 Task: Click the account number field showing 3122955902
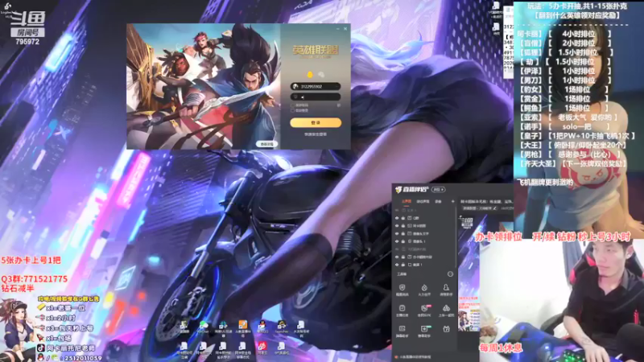[x=316, y=86]
